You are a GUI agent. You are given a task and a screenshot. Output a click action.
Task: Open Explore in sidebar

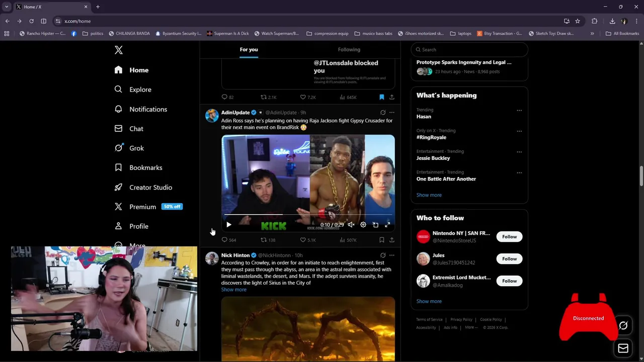click(x=133, y=89)
